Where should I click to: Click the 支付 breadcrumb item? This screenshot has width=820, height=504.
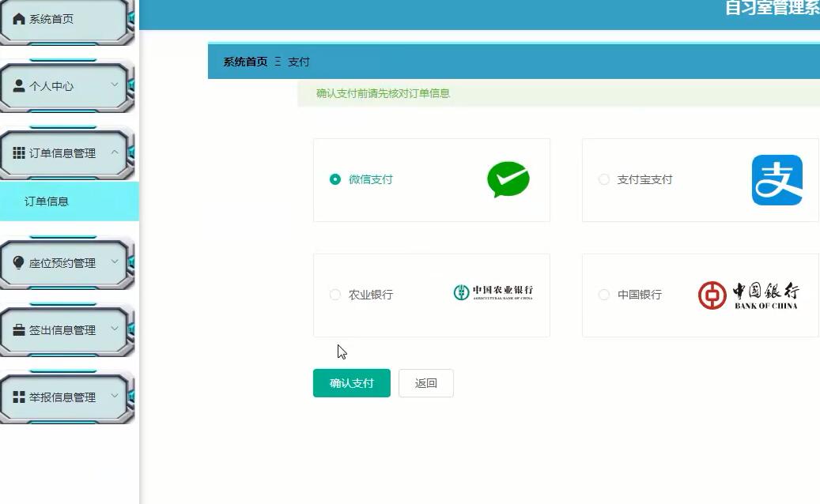click(299, 62)
